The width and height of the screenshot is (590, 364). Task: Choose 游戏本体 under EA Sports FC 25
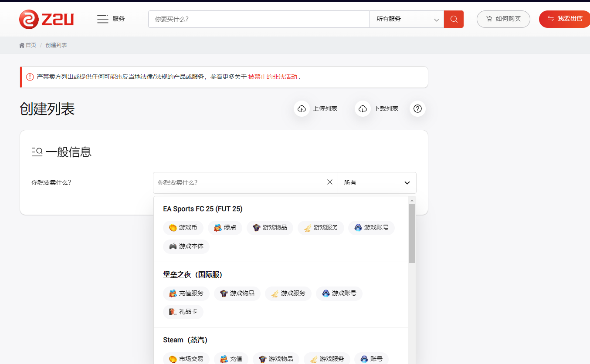[186, 246]
